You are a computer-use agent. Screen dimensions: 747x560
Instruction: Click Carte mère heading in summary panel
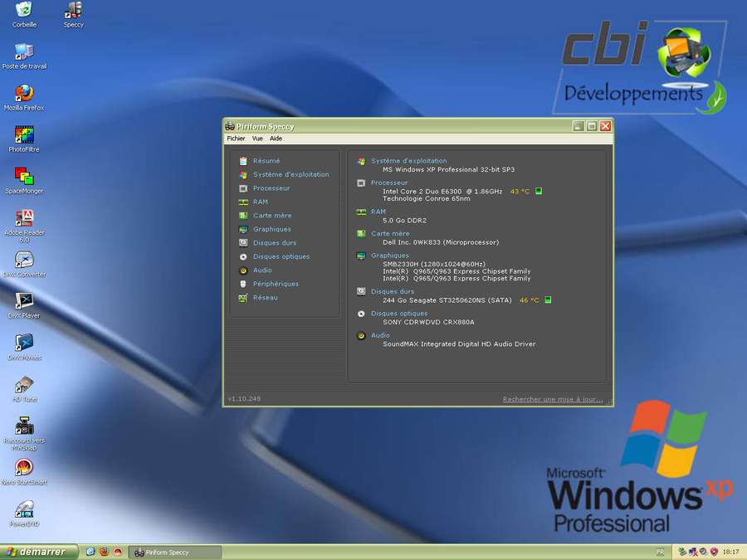(x=390, y=234)
